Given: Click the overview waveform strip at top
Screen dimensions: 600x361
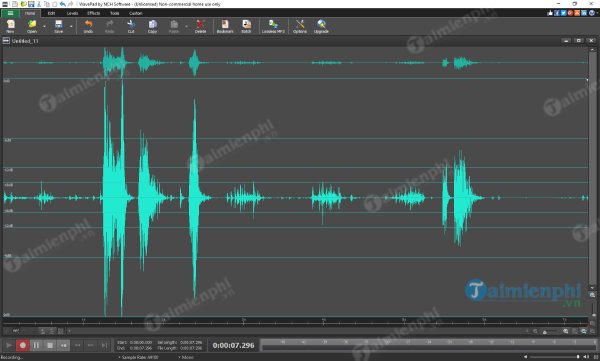Looking at the screenshot, I should pos(295,62).
